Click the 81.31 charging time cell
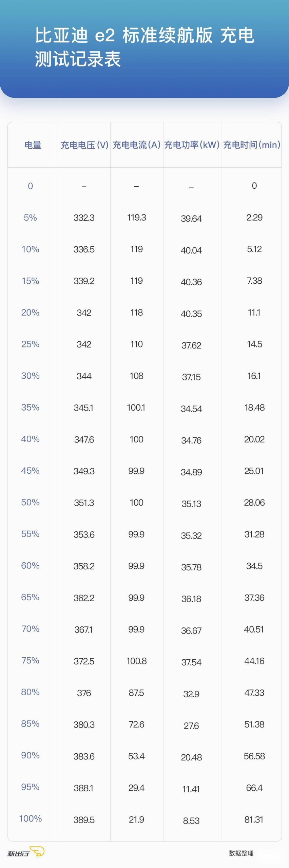The width and height of the screenshot is (289, 868). click(254, 819)
